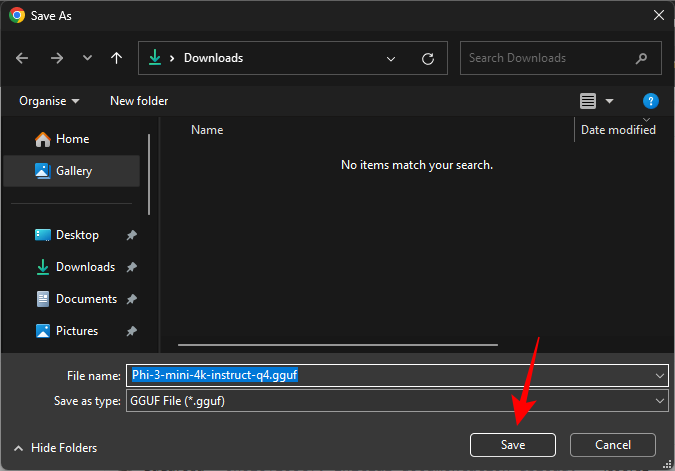
Task: Open the Organise menu
Action: [49, 101]
